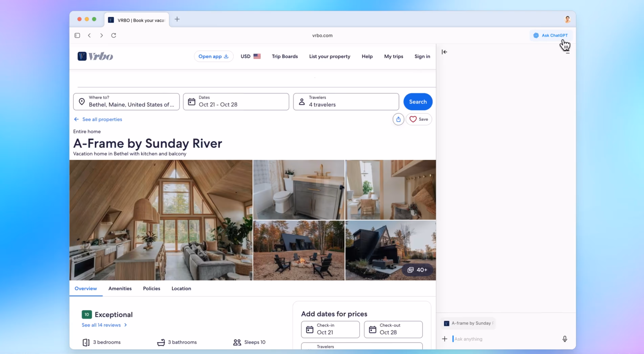Click the share icon next to Save

(x=398, y=119)
